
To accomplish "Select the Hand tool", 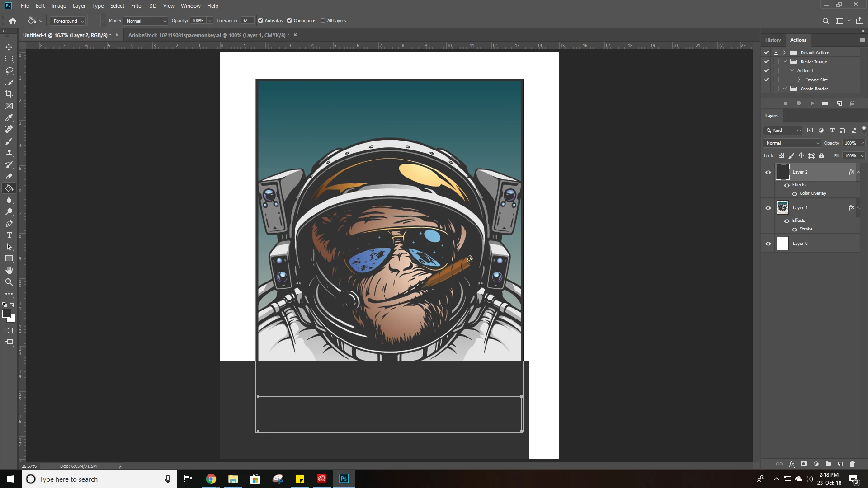I will tap(9, 270).
